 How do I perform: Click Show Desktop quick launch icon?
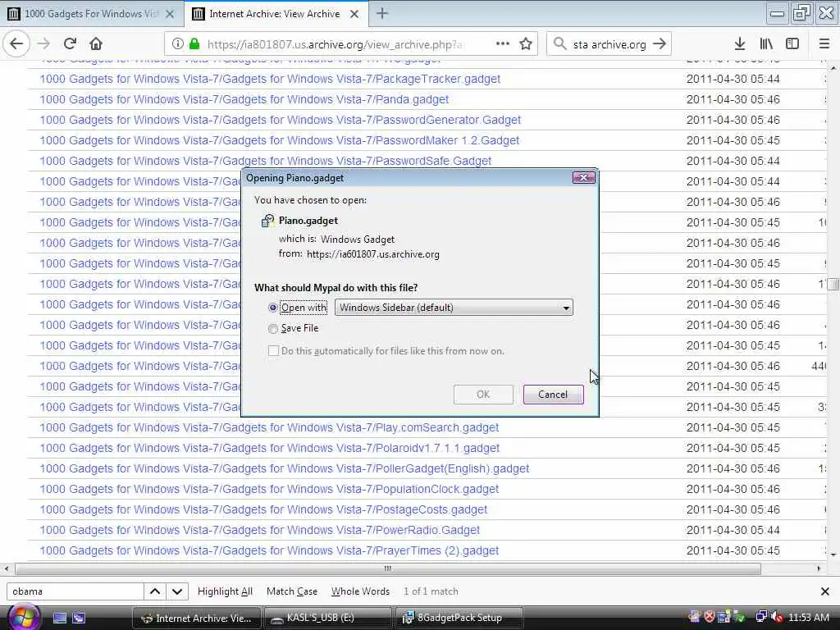59,618
